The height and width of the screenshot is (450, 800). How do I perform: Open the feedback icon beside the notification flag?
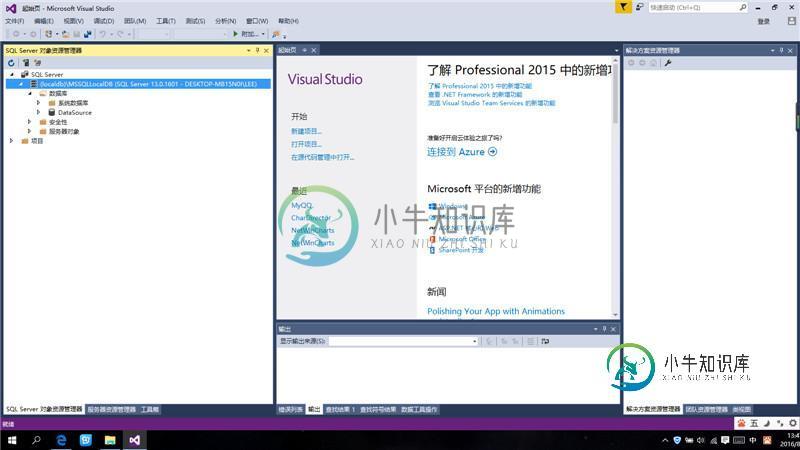[639, 7]
